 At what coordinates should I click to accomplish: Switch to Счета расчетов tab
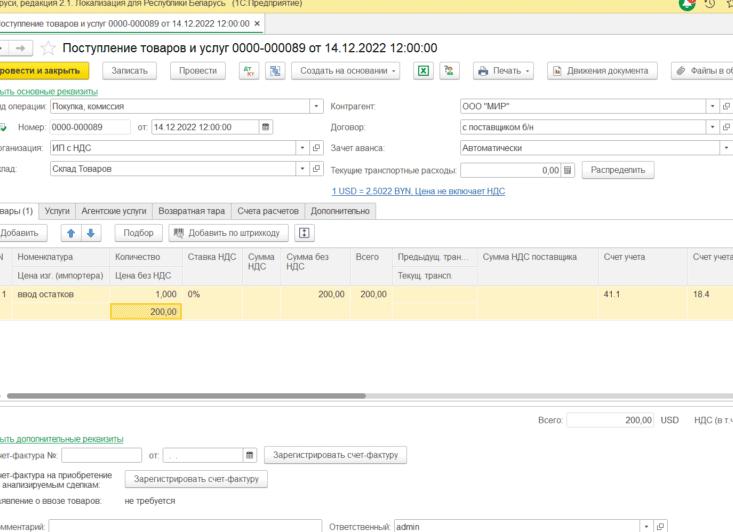(x=268, y=211)
